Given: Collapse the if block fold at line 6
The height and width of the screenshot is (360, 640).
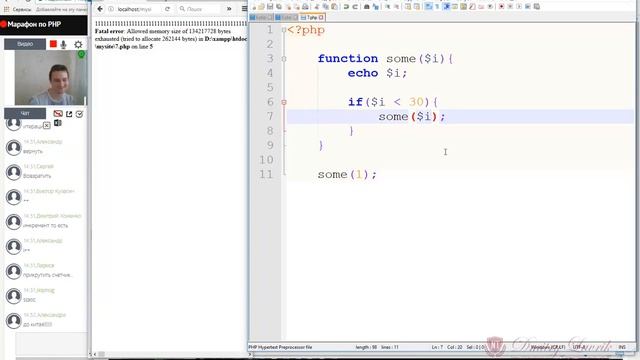Looking at the screenshot, I should (284, 102).
